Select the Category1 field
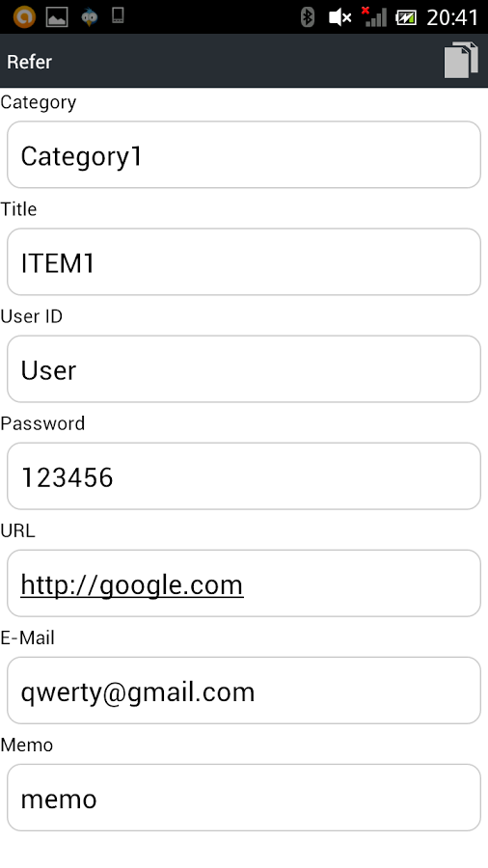Viewport: 488px width, 868px height. [x=244, y=155]
